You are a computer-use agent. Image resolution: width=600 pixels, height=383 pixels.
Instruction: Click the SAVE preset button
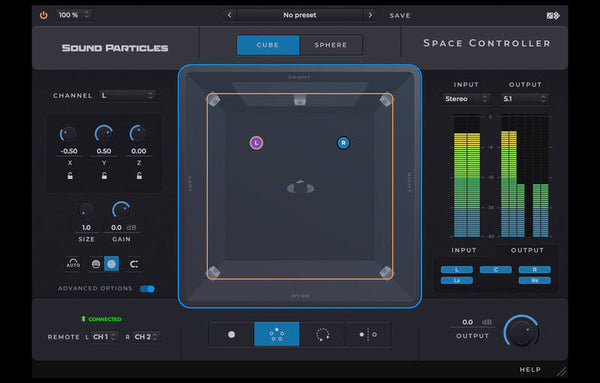click(x=400, y=16)
